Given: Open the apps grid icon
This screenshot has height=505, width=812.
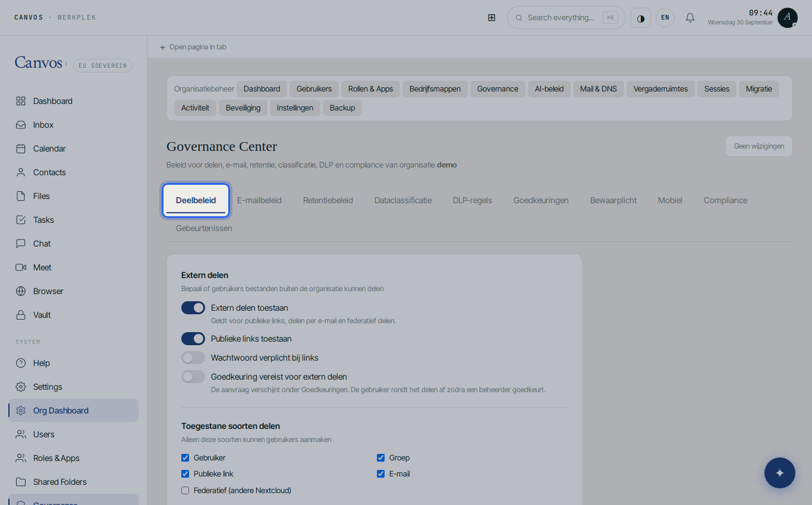Looking at the screenshot, I should click(492, 18).
